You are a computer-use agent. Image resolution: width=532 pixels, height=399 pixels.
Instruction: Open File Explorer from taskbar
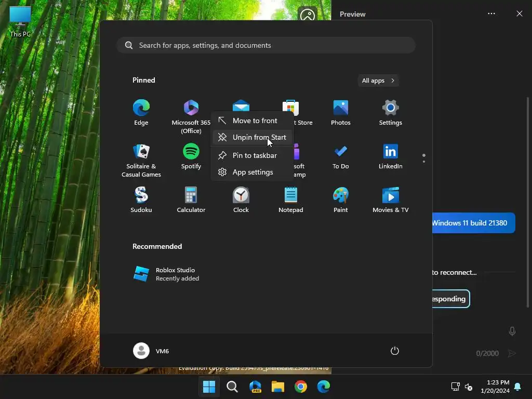tap(278, 387)
